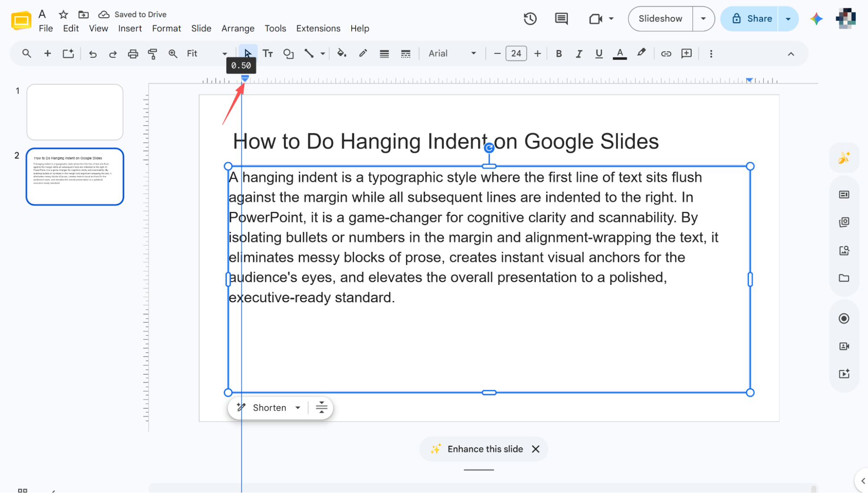This screenshot has height=493, width=868.
Task: Toggle bold formatting
Action: (x=559, y=54)
